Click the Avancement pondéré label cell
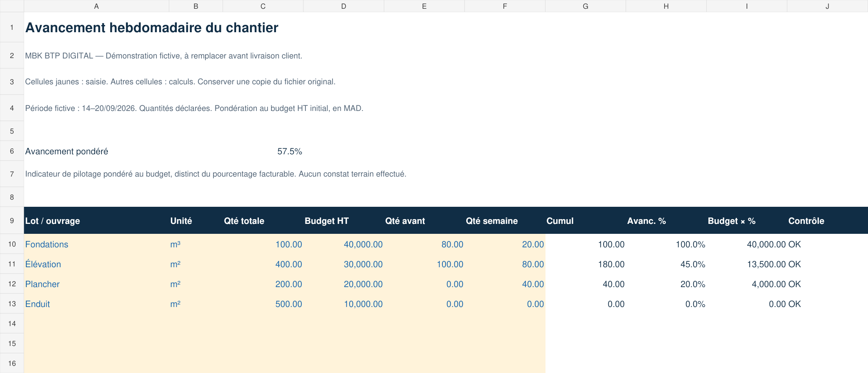Screen dimensions: 868x373 click(x=96, y=151)
